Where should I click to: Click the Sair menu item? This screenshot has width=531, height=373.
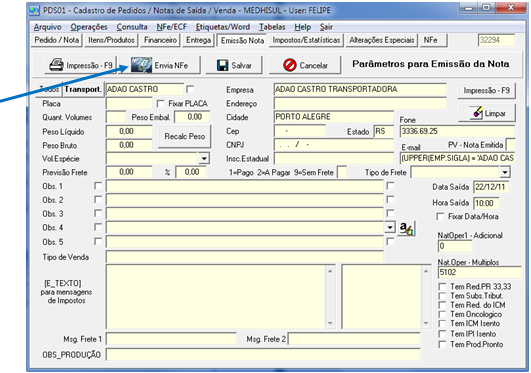pos(326,27)
